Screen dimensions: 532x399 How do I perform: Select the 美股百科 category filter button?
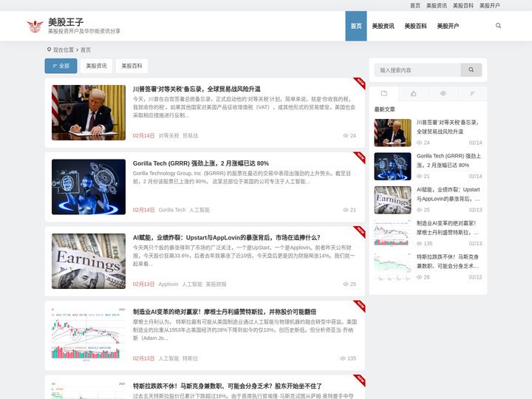pyautogui.click(x=132, y=66)
